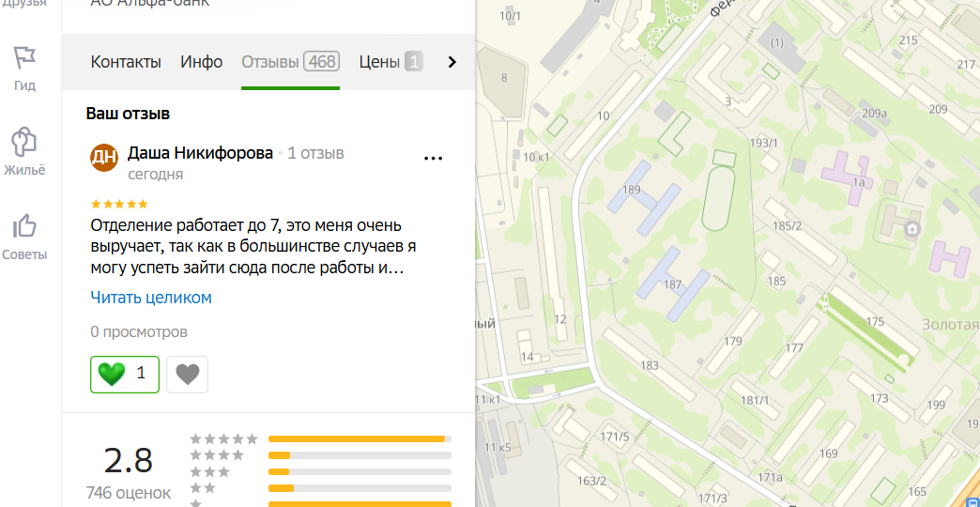Switch to the Инфо tab
This screenshot has height=507, width=980.
201,62
